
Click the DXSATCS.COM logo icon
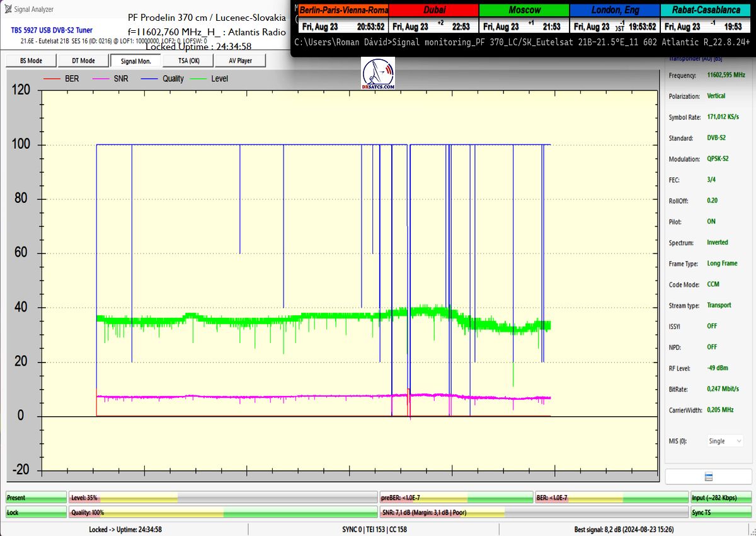(x=378, y=74)
